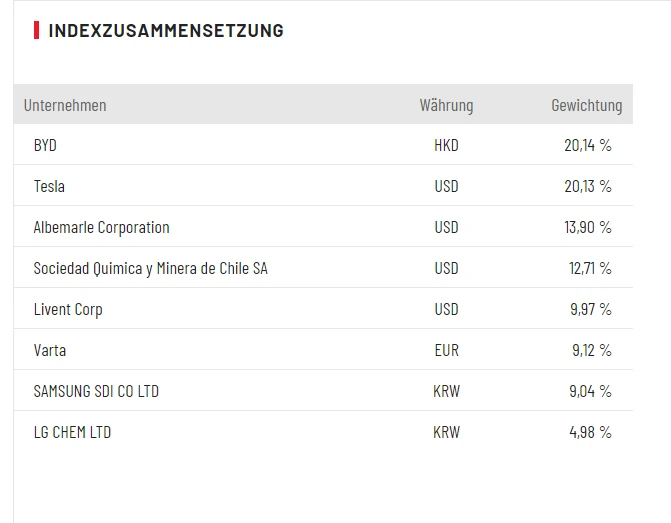The height and width of the screenshot is (523, 671).
Task: Select the HKD currency cell
Action: 446,145
